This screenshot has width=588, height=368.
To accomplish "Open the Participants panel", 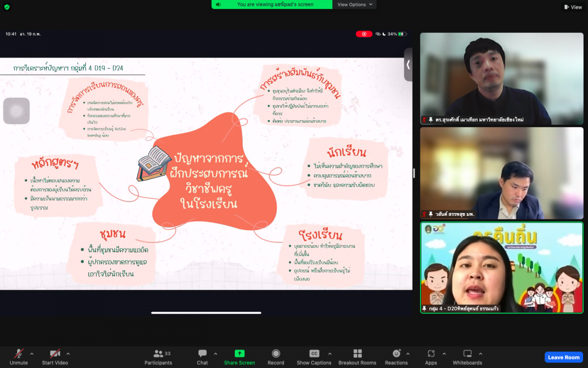I will pyautogui.click(x=158, y=357).
